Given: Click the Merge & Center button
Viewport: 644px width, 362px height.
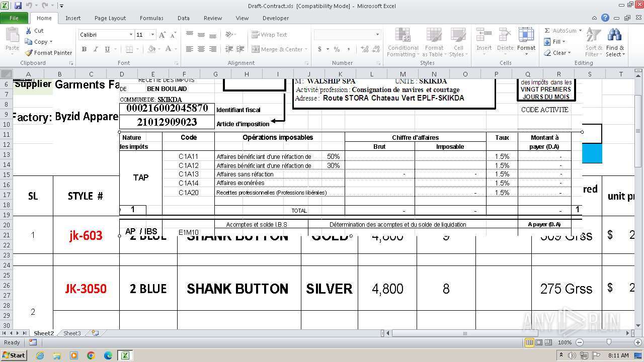Looking at the screenshot, I should coord(277,49).
